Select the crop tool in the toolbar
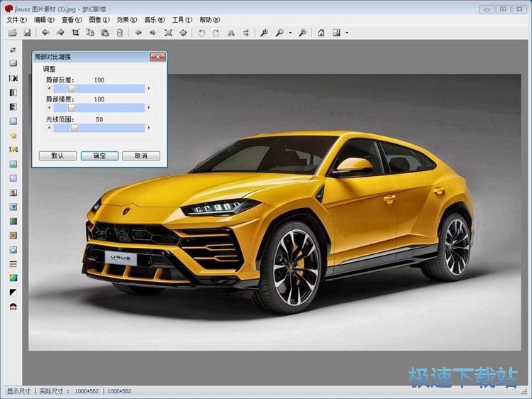This screenshot has width=532, height=399. [75, 33]
